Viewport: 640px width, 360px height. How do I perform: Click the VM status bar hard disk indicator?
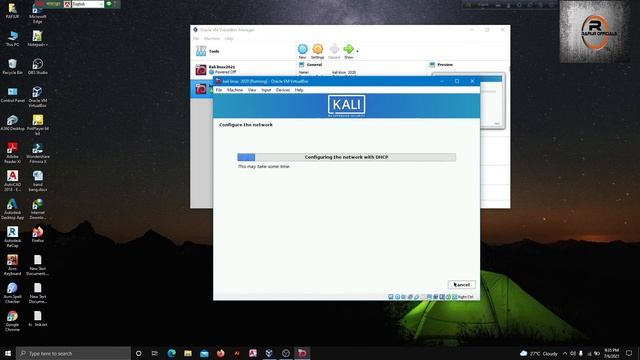coord(391,297)
